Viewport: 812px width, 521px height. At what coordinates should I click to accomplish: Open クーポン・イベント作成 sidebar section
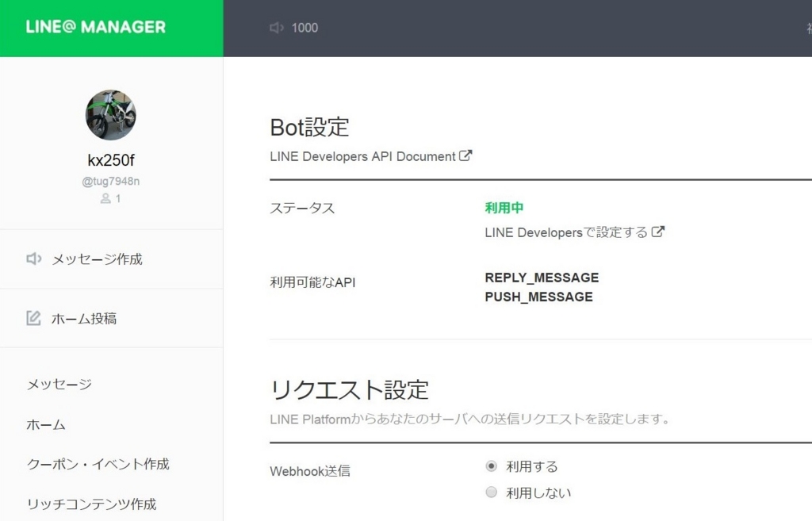(98, 464)
